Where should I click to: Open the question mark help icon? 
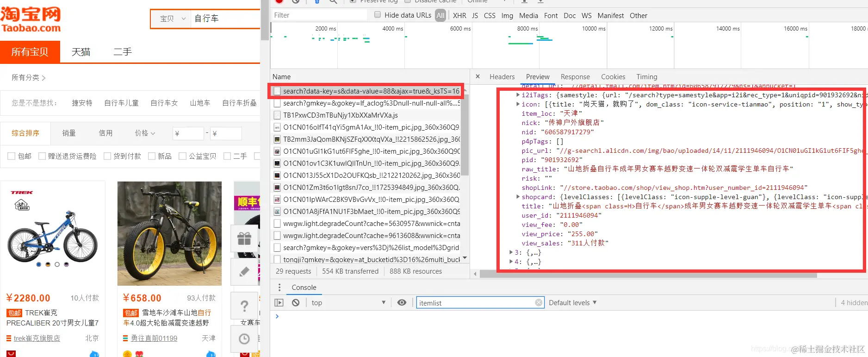click(x=244, y=306)
